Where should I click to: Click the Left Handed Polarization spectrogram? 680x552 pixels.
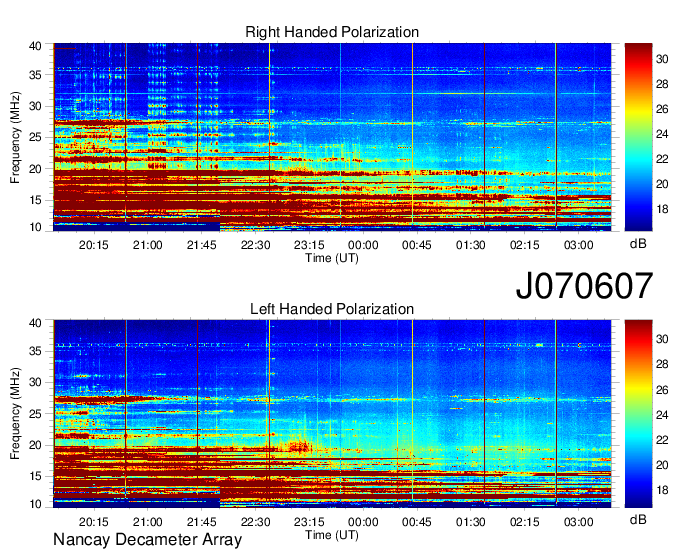[x=332, y=414]
